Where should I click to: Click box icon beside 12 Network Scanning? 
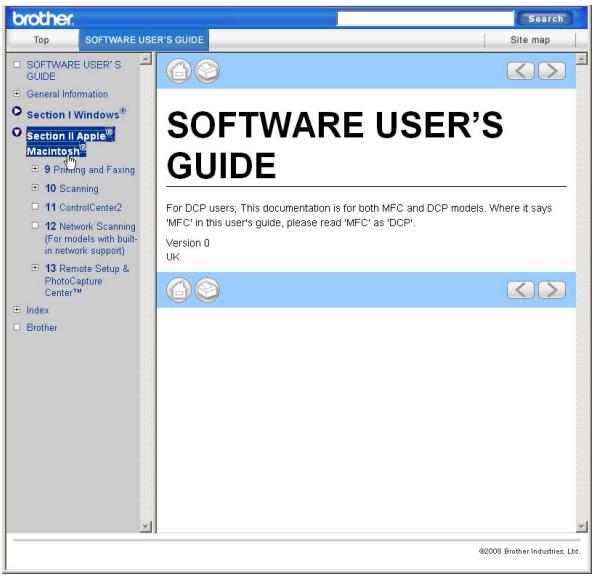point(35,225)
